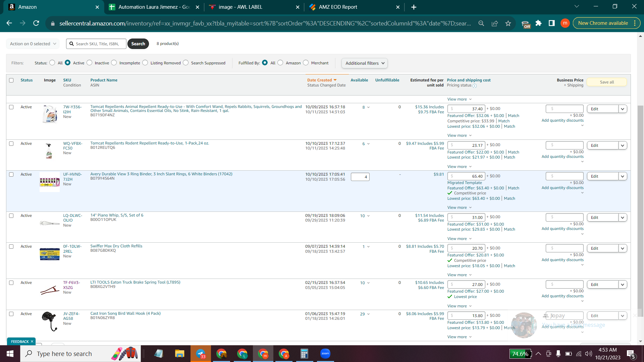Open the Chrome profile avatar
Viewport: 644px width, 362px height.
pos(565,23)
